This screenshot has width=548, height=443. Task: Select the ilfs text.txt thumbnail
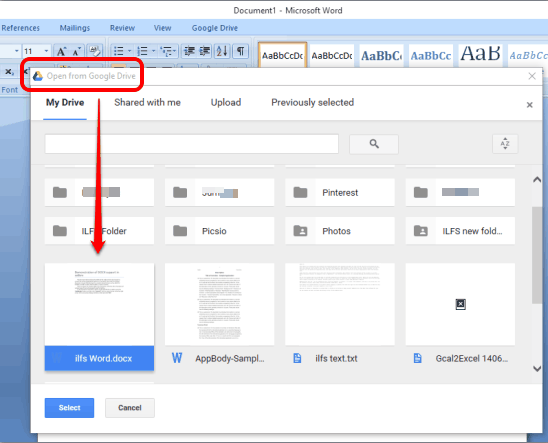click(x=340, y=304)
